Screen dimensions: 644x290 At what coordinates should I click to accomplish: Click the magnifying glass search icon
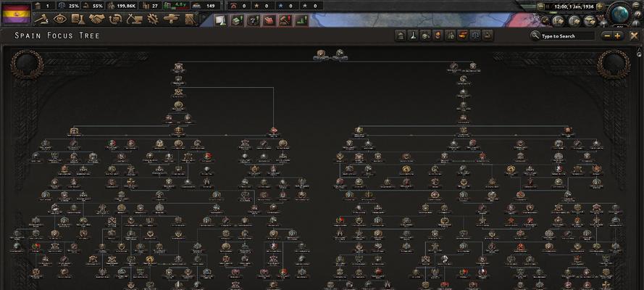535,36
